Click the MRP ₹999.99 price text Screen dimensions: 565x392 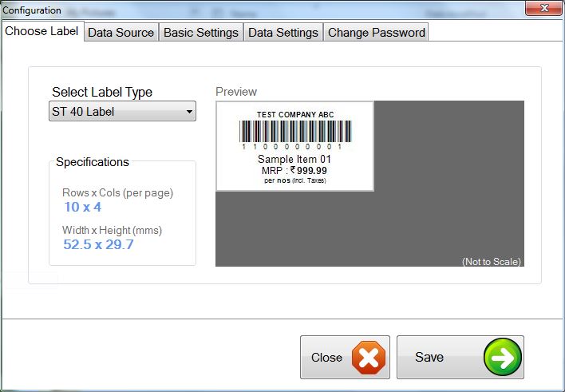point(294,170)
